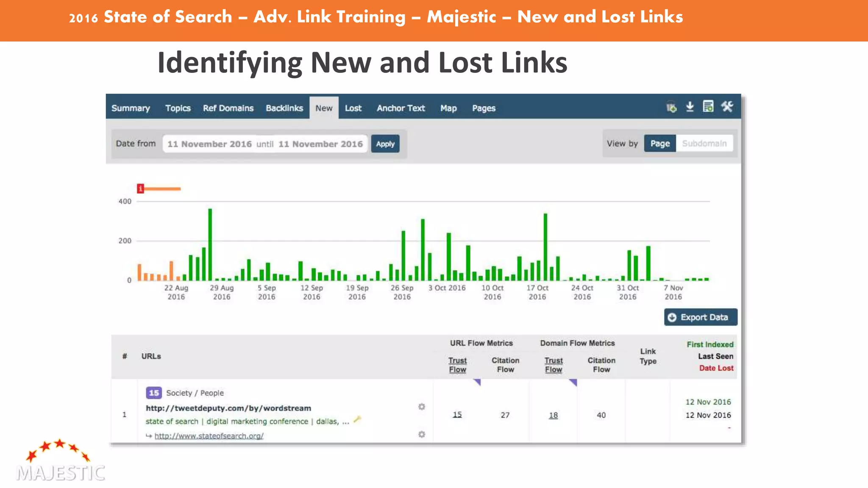
Task: Click gear icon beside stateofsearch.org link
Action: [x=422, y=434]
